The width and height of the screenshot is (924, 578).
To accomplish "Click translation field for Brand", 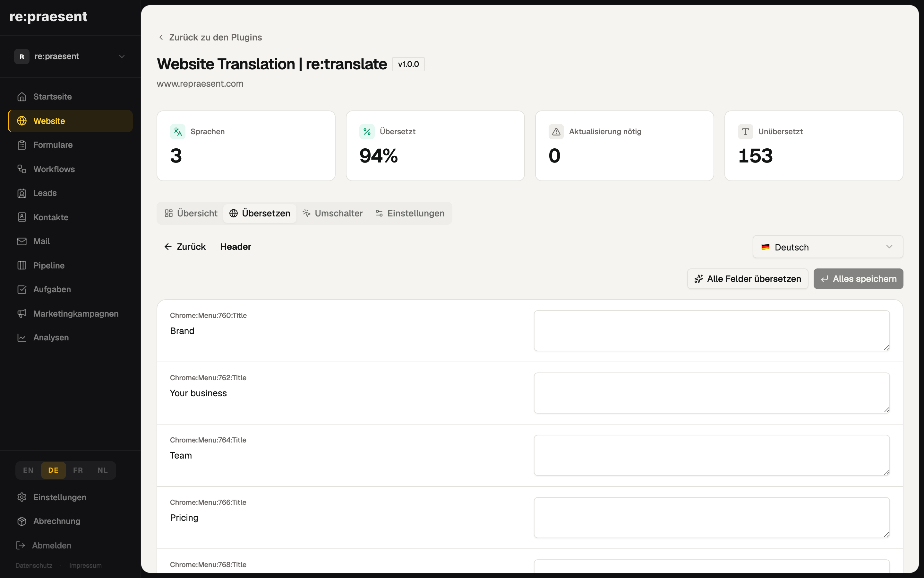I will (712, 331).
